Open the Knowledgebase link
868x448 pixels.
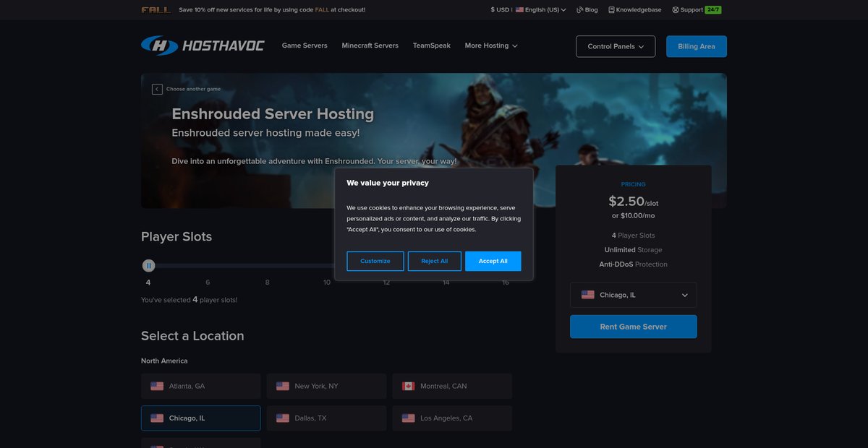click(637, 10)
